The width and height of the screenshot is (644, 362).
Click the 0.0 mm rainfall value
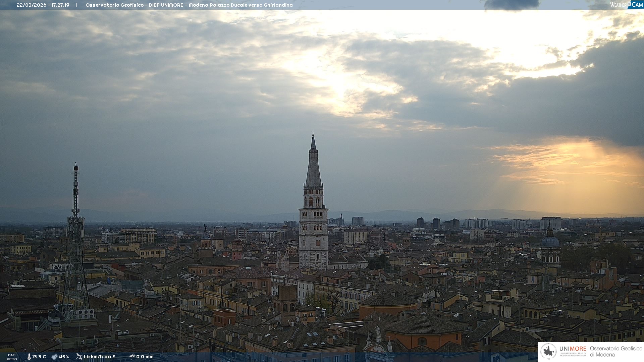(145, 357)
